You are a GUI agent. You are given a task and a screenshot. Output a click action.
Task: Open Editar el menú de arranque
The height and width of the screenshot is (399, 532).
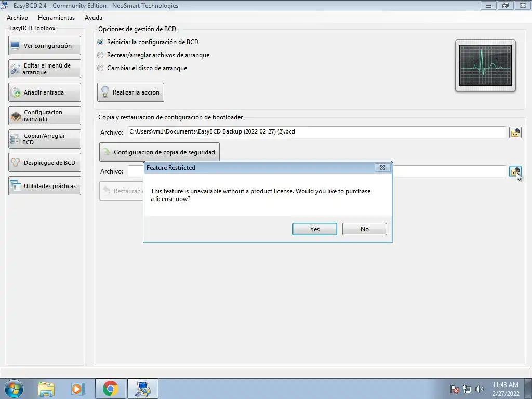[x=45, y=69]
